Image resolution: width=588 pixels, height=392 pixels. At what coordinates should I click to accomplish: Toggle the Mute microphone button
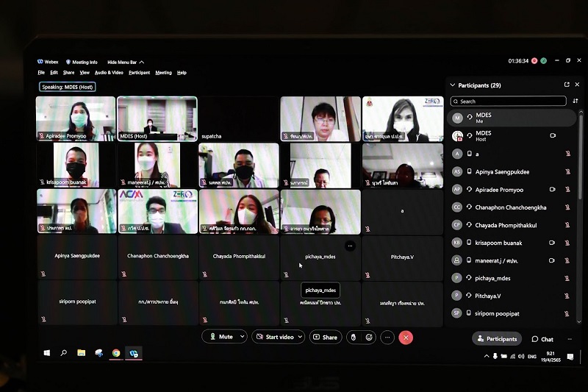tap(221, 337)
